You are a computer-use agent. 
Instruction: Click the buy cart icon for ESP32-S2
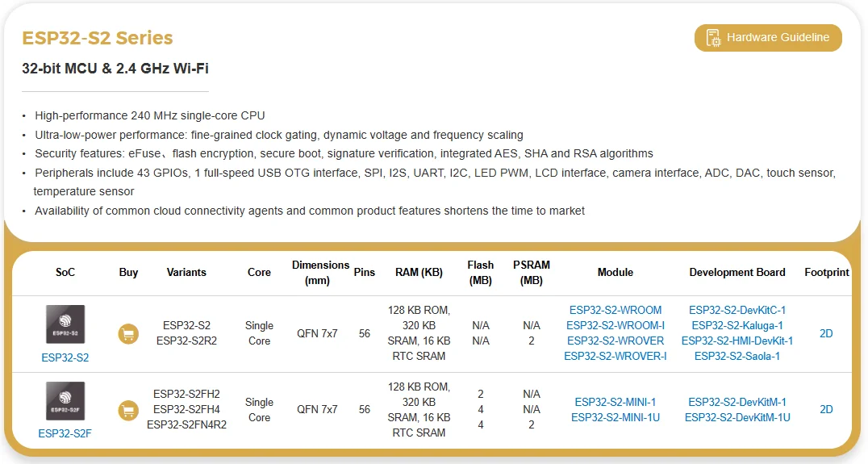point(128,333)
